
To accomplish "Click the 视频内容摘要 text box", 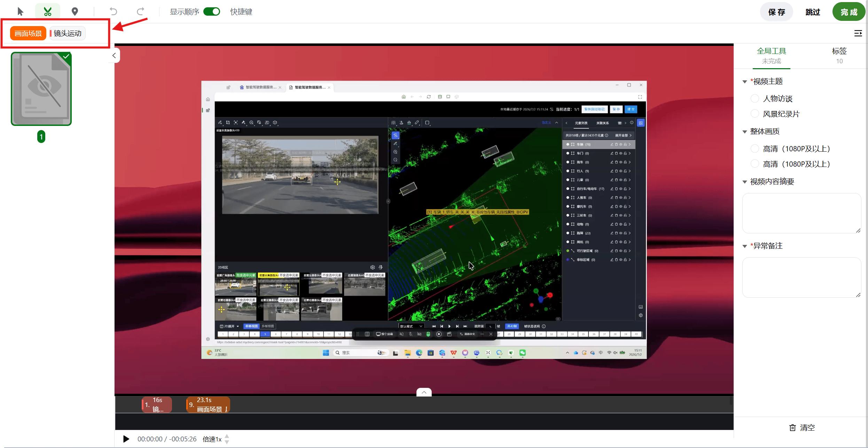I will [x=801, y=213].
